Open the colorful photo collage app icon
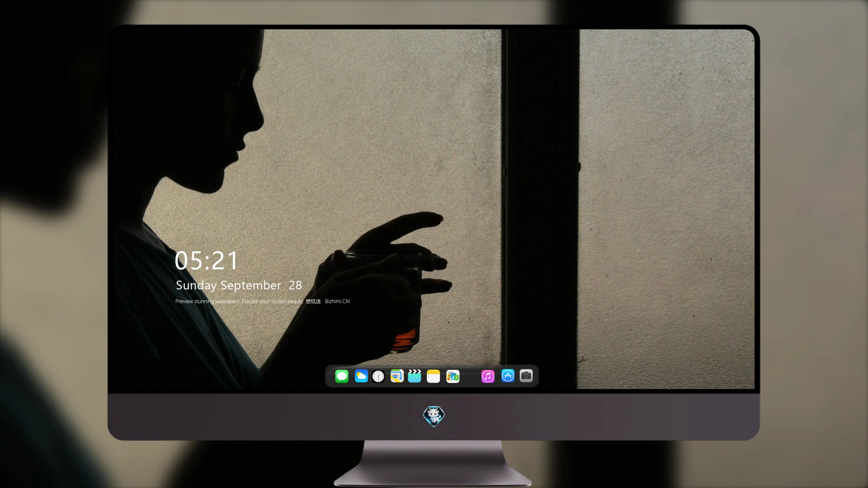Image resolution: width=868 pixels, height=488 pixels. point(453,376)
